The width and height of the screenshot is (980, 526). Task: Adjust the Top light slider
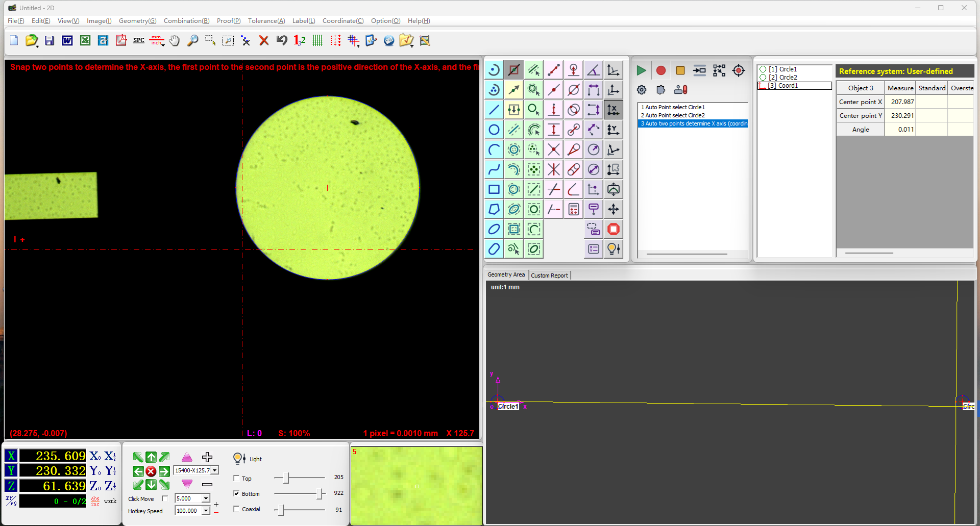tap(286, 478)
